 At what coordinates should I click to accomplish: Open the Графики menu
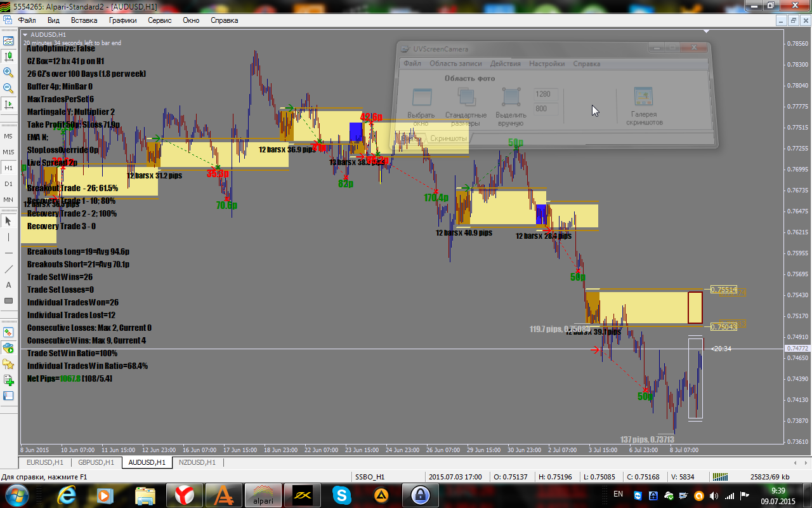point(122,20)
